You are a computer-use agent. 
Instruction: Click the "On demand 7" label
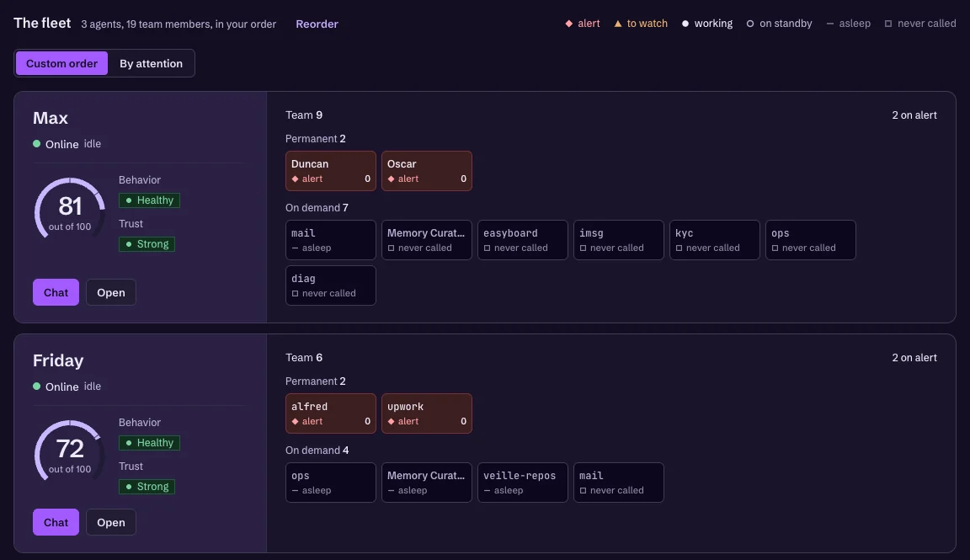tap(317, 208)
